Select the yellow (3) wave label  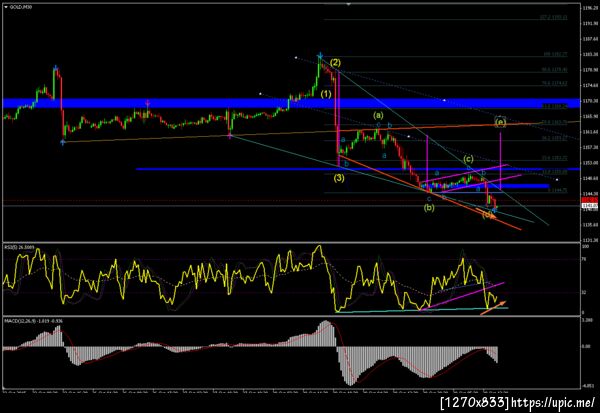click(339, 178)
